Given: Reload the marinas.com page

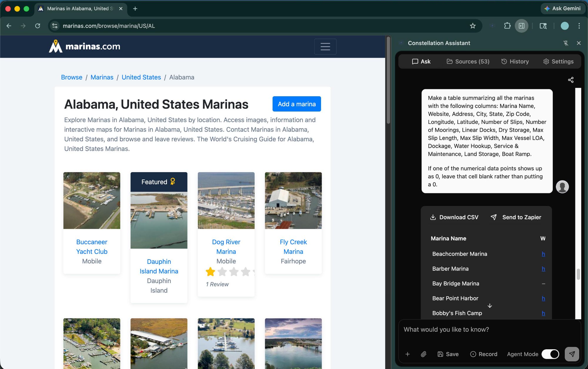Looking at the screenshot, I should tap(38, 26).
